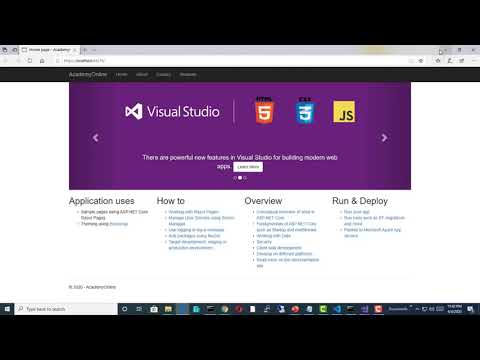The height and width of the screenshot is (360, 480).
Task: Open the Add packages using NuGet link
Action: click(194, 236)
